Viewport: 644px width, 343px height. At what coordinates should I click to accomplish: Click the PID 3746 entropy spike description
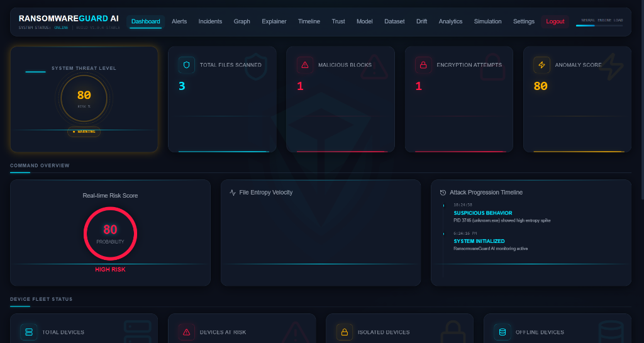coord(502,220)
